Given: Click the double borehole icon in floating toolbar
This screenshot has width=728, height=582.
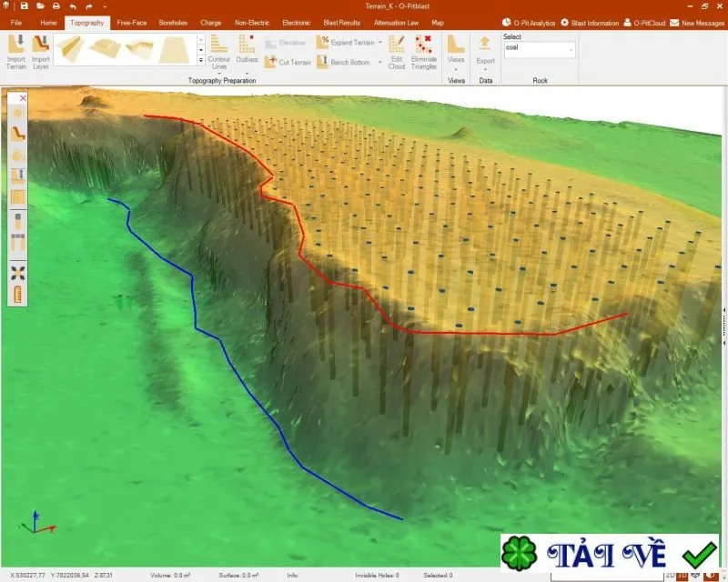Looking at the screenshot, I should tap(17, 242).
